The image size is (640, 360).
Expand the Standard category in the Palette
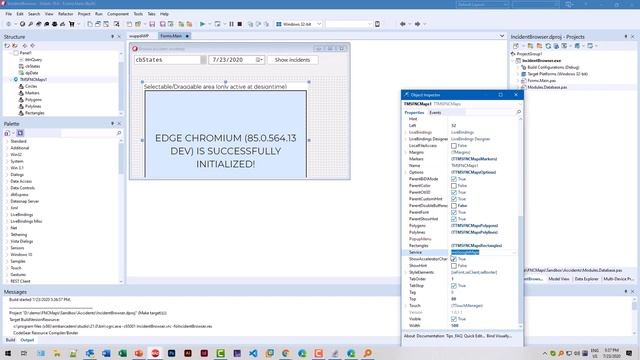(7, 141)
